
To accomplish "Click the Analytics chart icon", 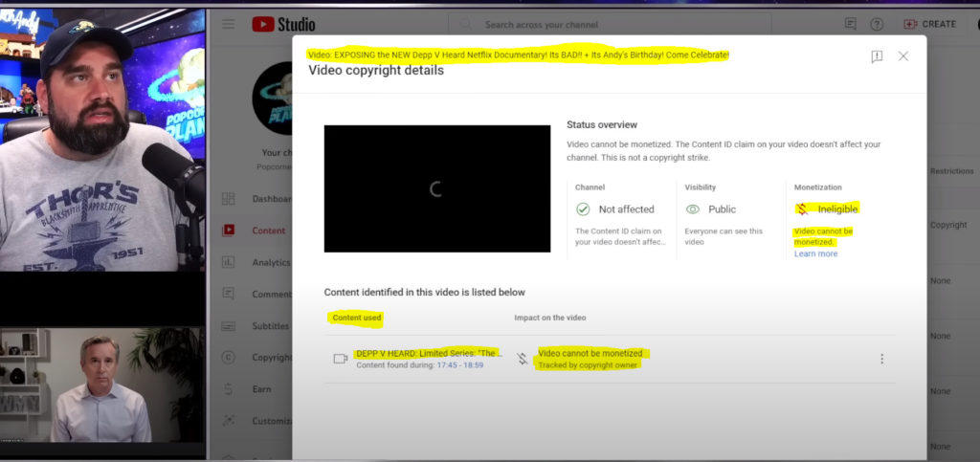I will coord(228,262).
